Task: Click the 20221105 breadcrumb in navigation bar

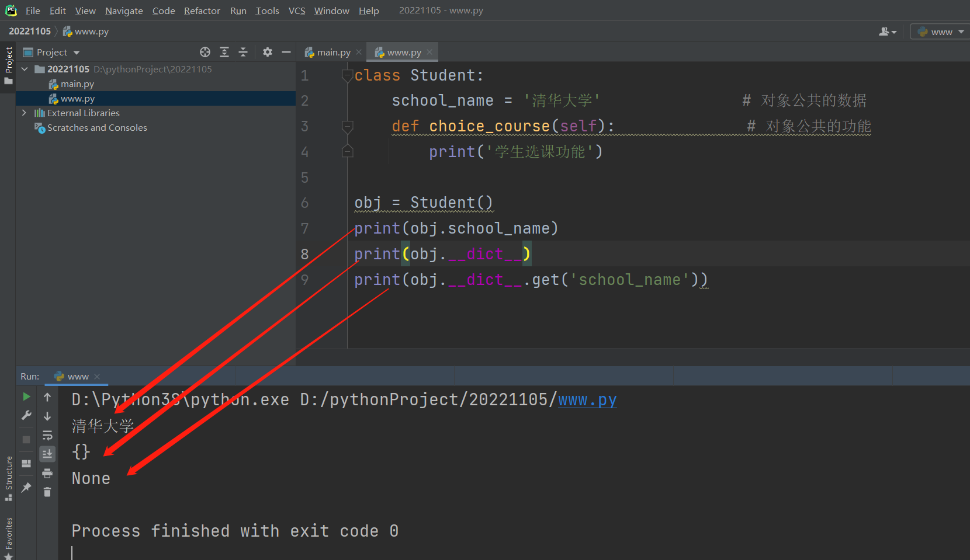Action: click(30, 32)
